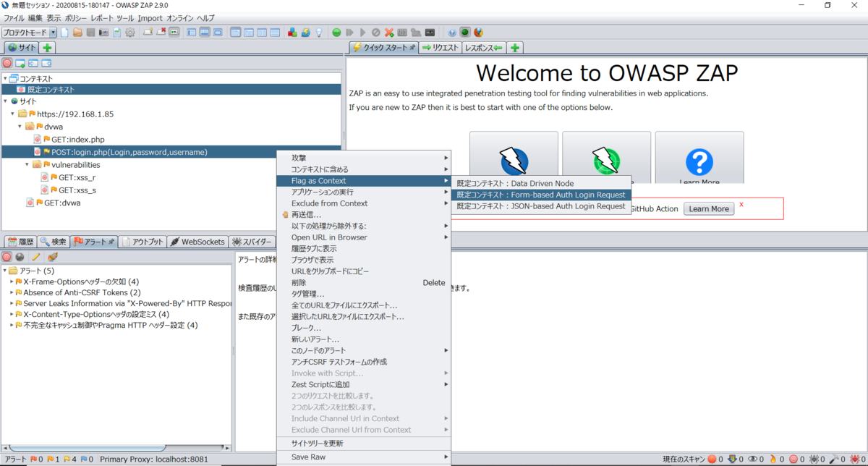The height and width of the screenshot is (466, 868).
Task: Click the red spider AJAX status icon
Action: 854,459
